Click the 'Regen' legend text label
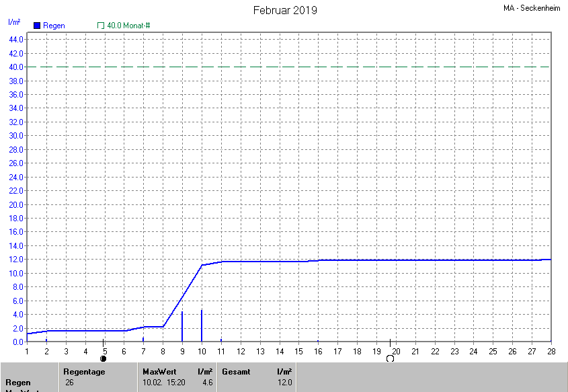Viewport: 568px width, 392px height. (x=54, y=26)
